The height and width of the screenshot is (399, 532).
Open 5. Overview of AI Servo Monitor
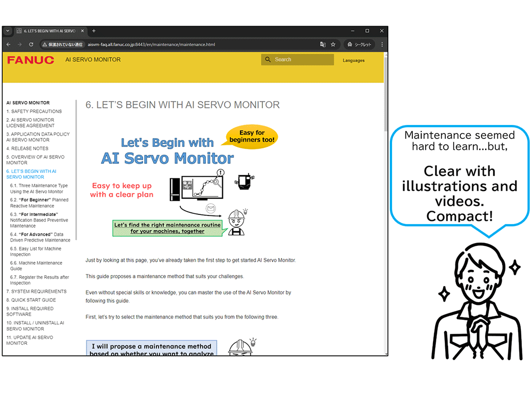[35, 160]
